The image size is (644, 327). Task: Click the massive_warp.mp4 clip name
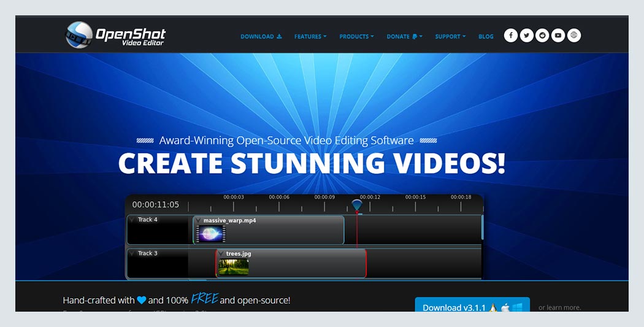pyautogui.click(x=229, y=221)
